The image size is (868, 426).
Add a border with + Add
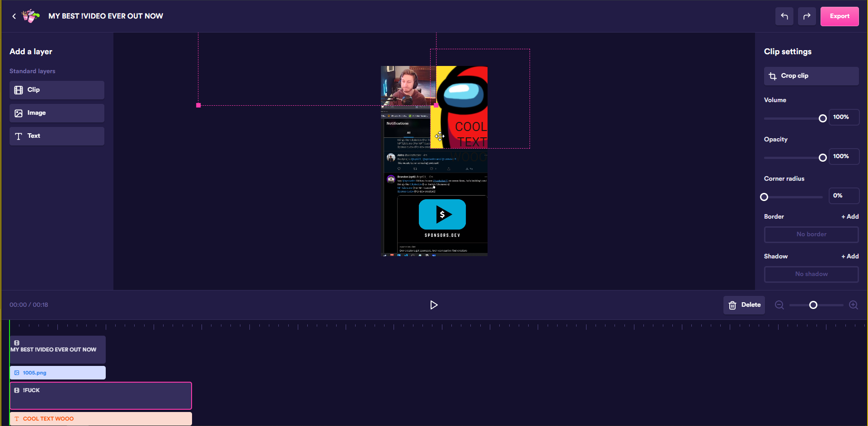tap(850, 217)
